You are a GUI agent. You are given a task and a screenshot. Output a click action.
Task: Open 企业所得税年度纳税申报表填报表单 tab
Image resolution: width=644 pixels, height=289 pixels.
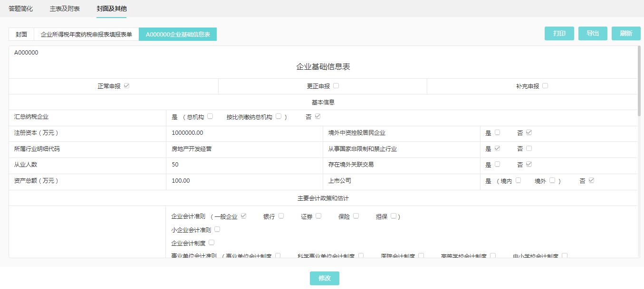pos(87,34)
